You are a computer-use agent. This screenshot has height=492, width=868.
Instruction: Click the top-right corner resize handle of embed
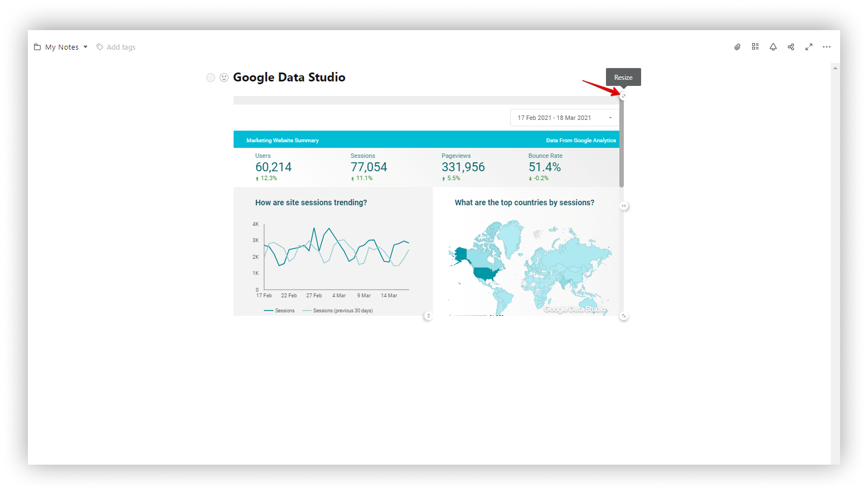click(623, 96)
